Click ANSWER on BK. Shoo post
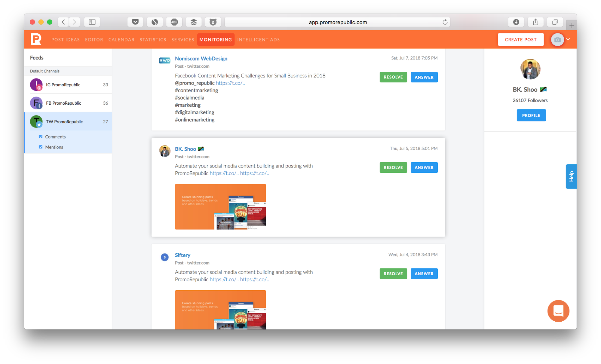The image size is (601, 364). point(424,167)
